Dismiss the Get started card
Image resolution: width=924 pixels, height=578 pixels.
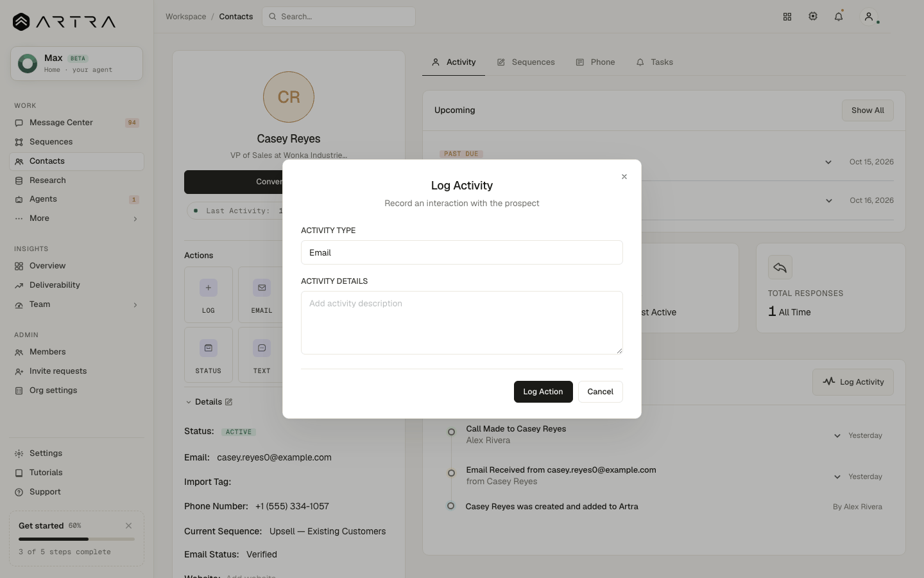tap(128, 525)
